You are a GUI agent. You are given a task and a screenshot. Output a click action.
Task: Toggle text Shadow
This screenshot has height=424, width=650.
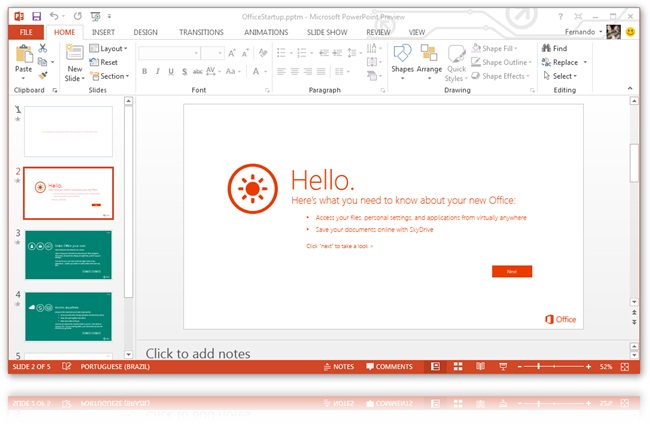[184, 71]
